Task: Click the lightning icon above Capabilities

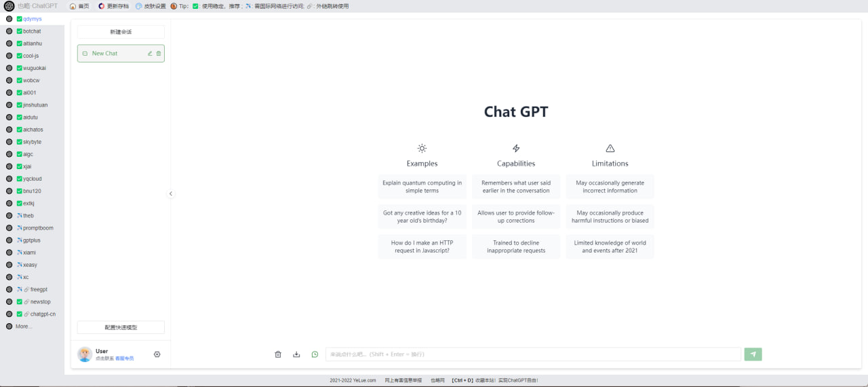Action: [x=516, y=148]
